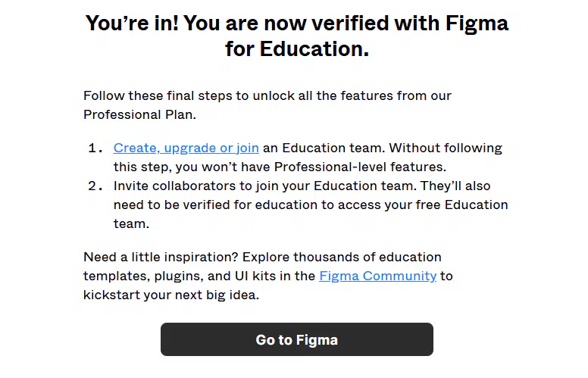The height and width of the screenshot is (378, 588).
Task: Click the "for Education." heading line
Action: pos(296,48)
